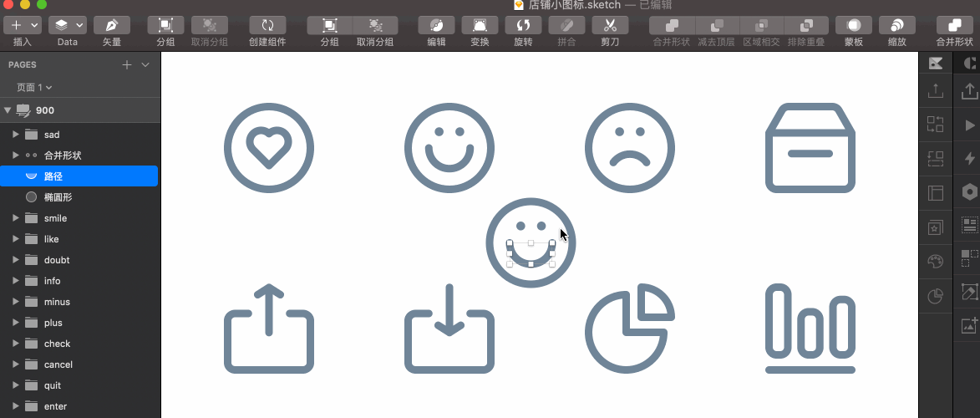Expand the doubt group triangle
The width and height of the screenshot is (980, 418).
[16, 260]
